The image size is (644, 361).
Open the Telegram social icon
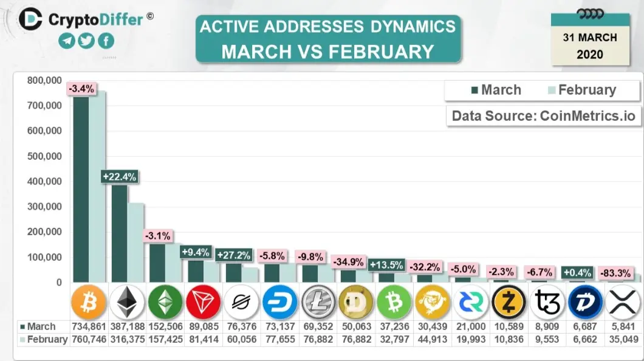tap(67, 41)
